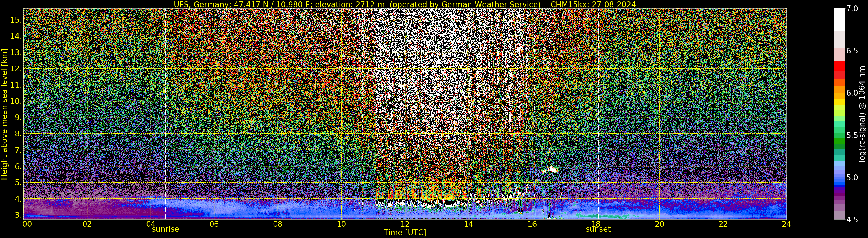Click the '22' time tick label
Viewport: 868px width, 238px height.
point(723,224)
